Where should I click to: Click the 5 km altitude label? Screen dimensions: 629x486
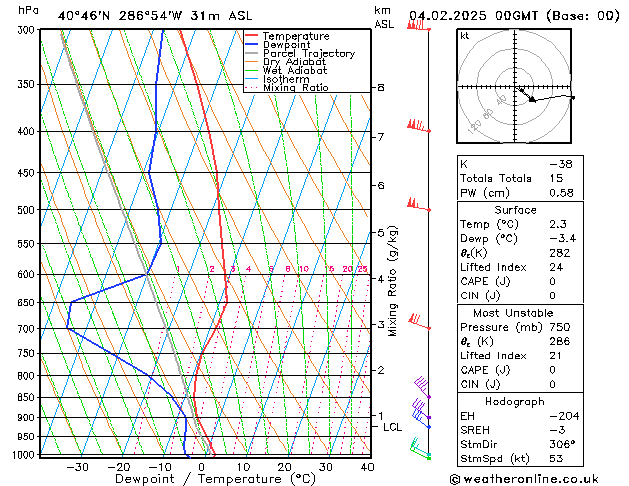pos(381,233)
